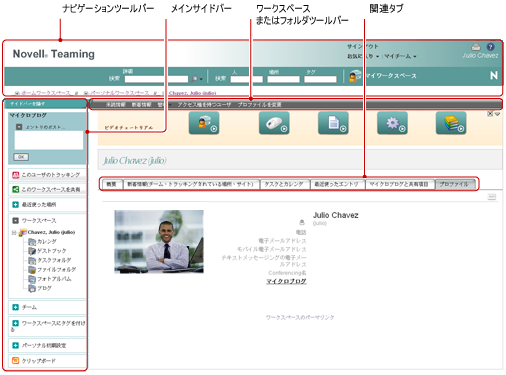Click the マイワークスペース link
Image resolution: width=506 pixels, height=375 pixels.
[x=390, y=76]
